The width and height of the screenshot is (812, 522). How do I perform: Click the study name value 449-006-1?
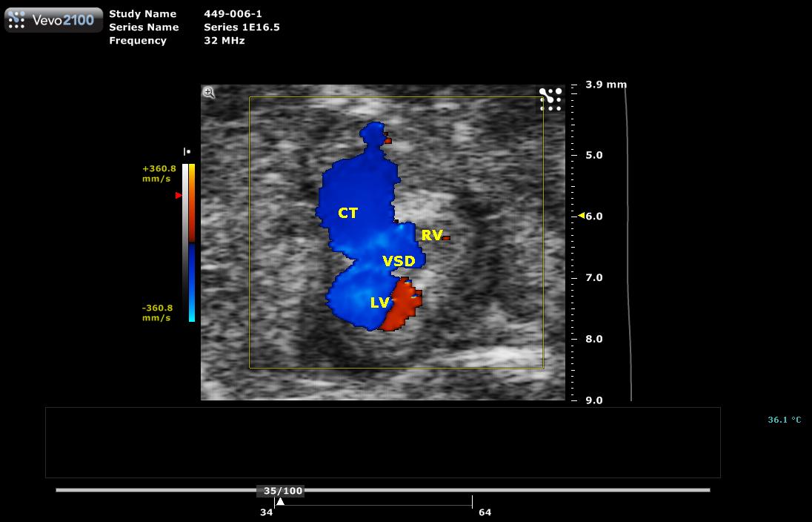tap(233, 14)
